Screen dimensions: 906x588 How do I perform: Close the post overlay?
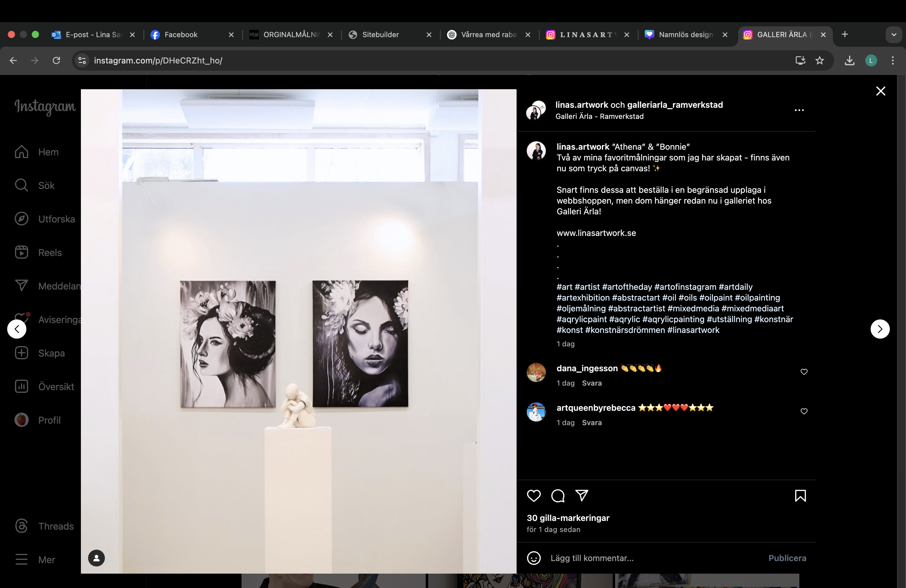(881, 91)
